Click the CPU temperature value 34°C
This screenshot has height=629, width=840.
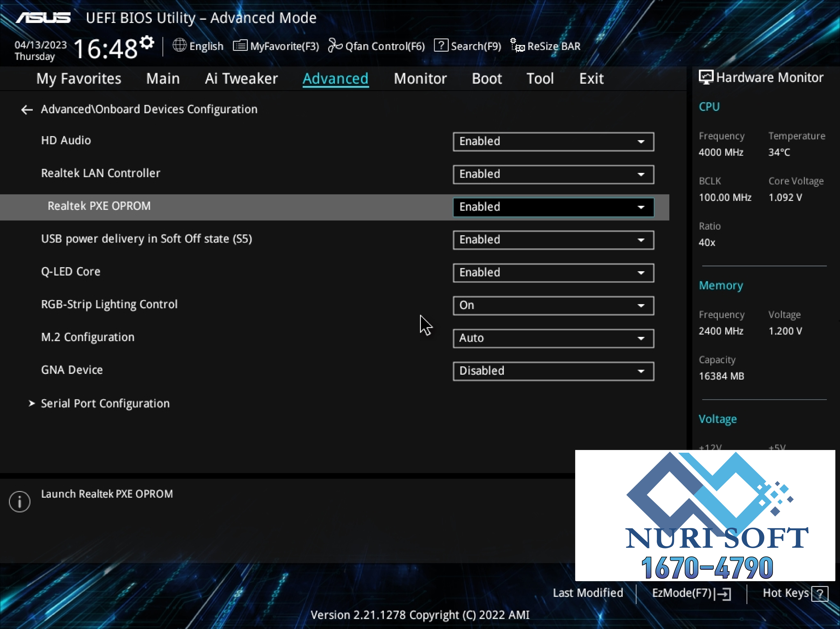coord(779,152)
